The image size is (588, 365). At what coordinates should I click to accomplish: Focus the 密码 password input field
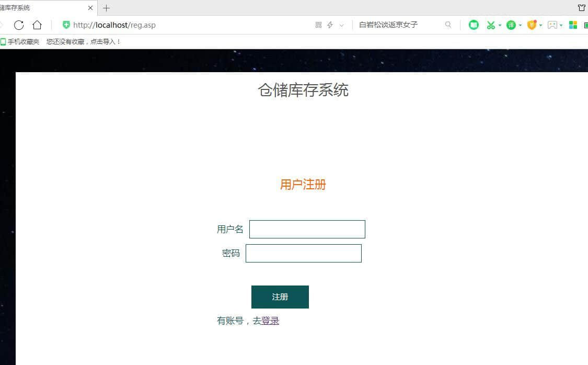point(303,254)
